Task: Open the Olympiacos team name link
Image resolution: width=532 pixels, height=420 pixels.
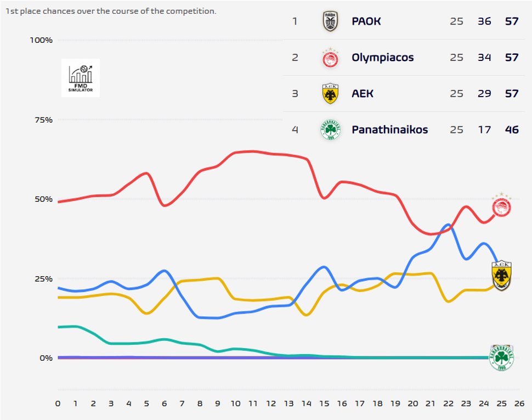Action: tap(383, 58)
